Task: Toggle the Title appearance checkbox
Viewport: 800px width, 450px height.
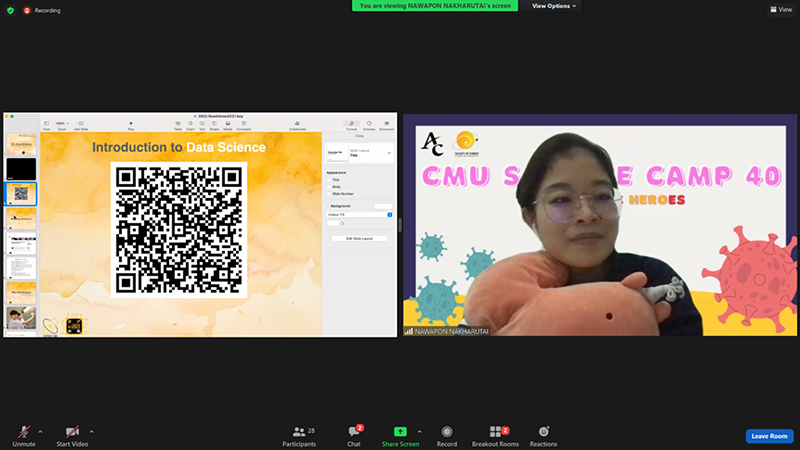Action: pos(329,180)
